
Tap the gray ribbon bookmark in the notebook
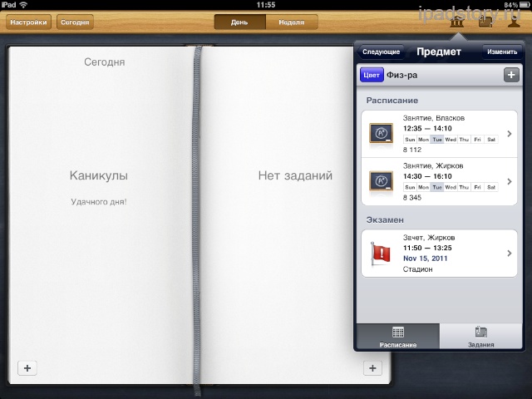pyautogui.click(x=197, y=220)
